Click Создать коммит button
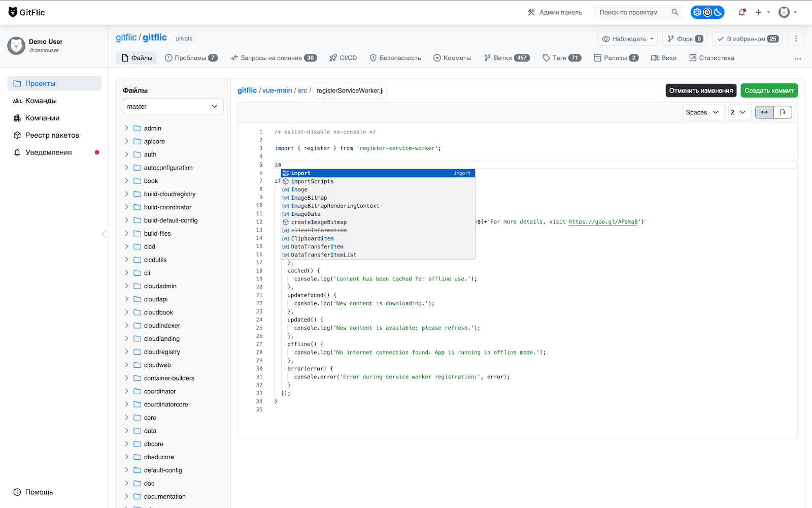The width and height of the screenshot is (812, 508). point(769,90)
